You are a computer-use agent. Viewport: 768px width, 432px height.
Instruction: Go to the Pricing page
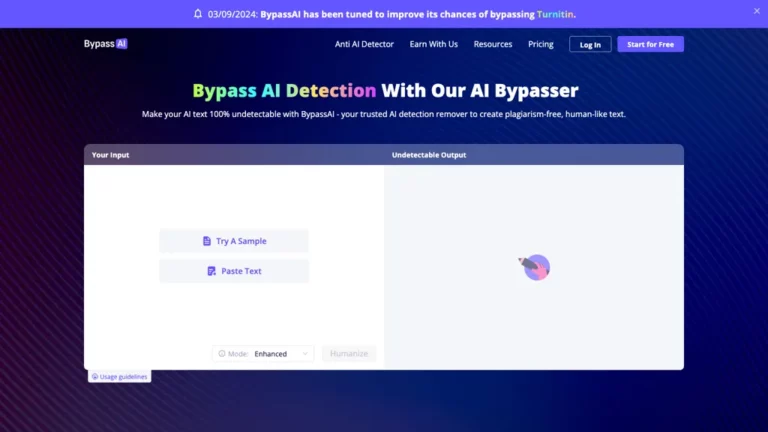[541, 44]
